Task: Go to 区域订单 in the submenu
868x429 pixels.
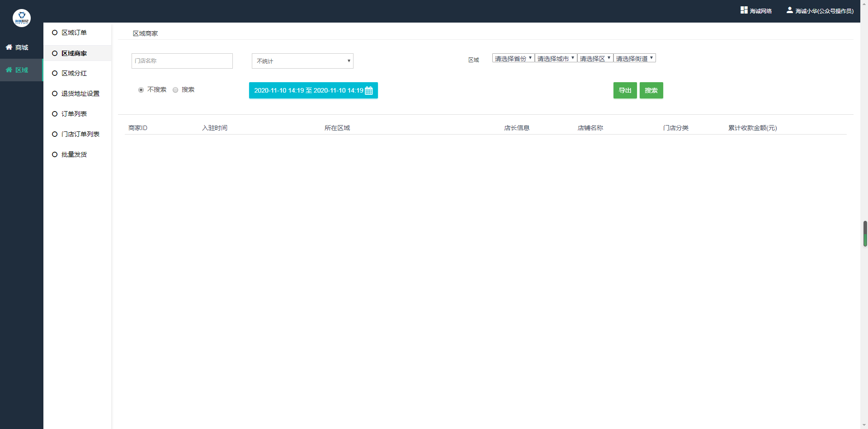Action: tap(74, 33)
